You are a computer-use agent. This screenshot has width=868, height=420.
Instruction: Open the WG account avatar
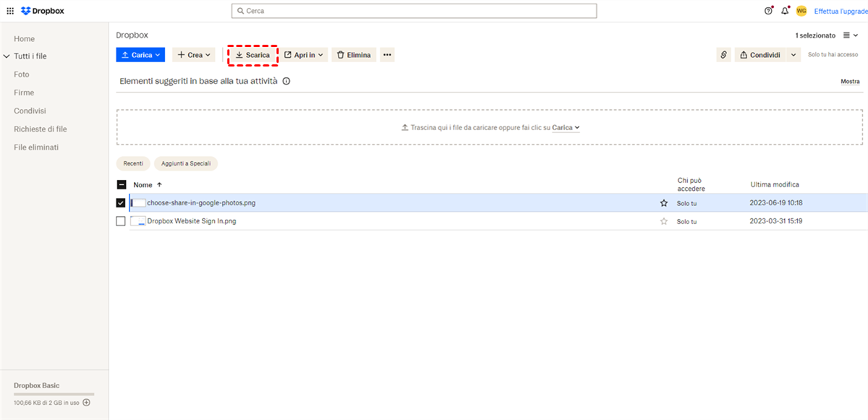(801, 11)
